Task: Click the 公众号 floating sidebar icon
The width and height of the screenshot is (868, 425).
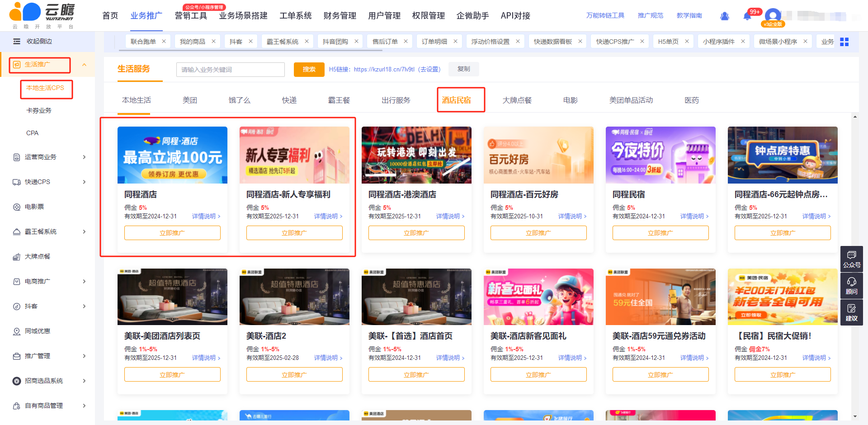Action: point(851,259)
